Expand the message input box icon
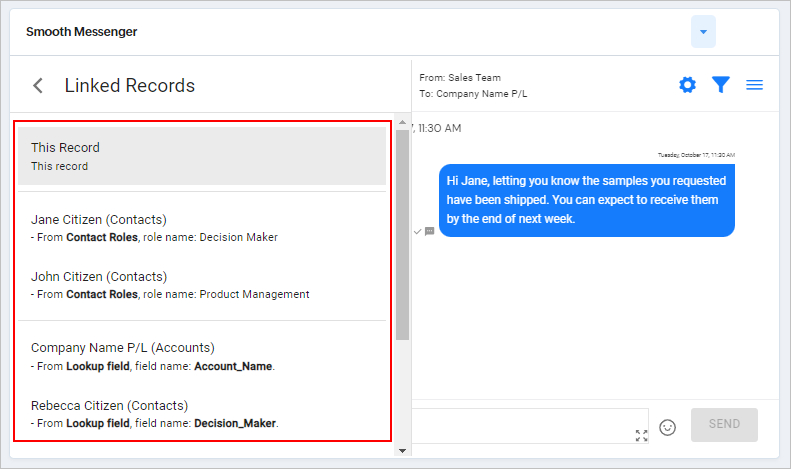791x469 pixels. pos(641,435)
